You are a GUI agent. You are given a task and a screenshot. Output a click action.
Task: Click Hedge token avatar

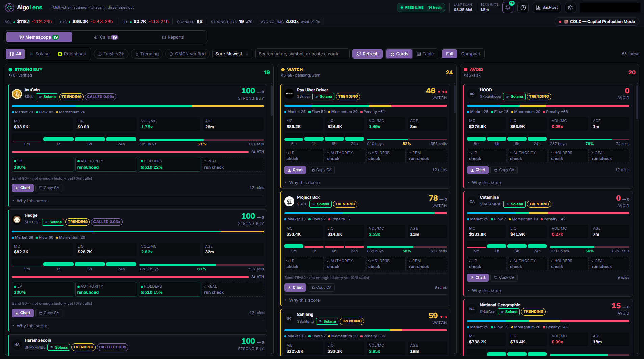pos(17,219)
